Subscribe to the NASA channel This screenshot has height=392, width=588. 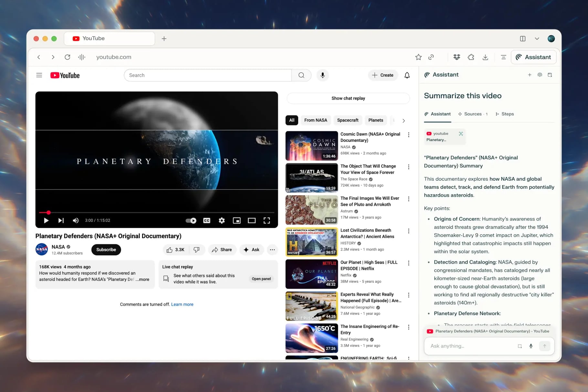(106, 250)
